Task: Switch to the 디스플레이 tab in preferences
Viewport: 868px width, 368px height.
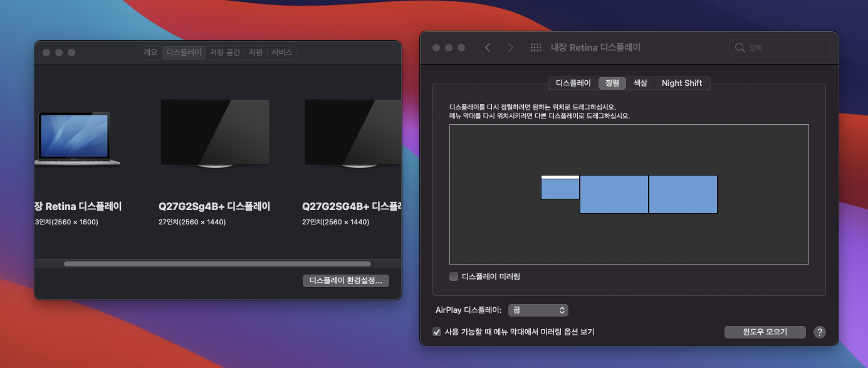Action: coord(573,83)
